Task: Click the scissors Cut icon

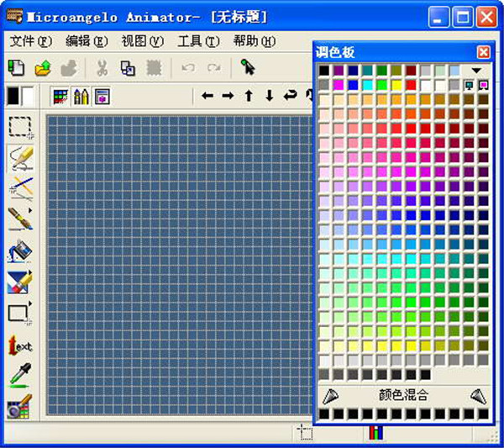Action: (x=102, y=68)
